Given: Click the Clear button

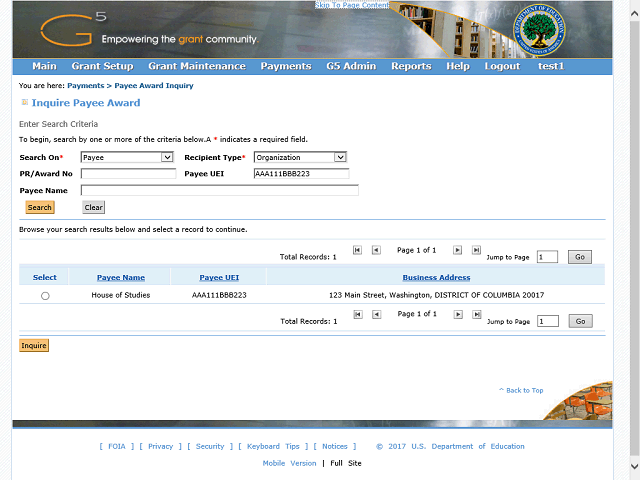Looking at the screenshot, I should coord(93,207).
